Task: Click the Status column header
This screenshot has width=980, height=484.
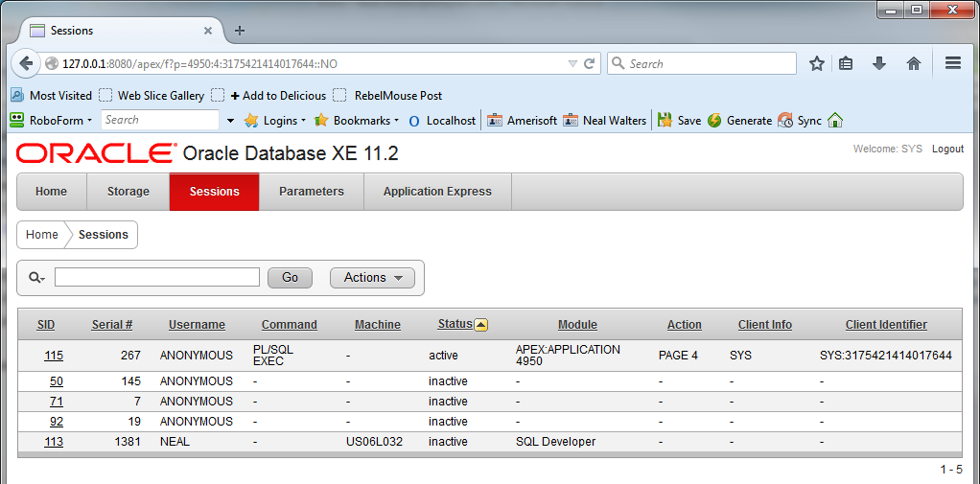Action: (x=455, y=324)
